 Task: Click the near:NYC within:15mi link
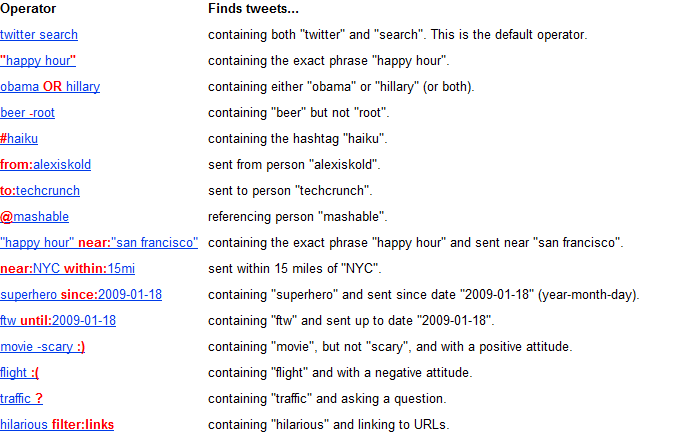point(68,269)
